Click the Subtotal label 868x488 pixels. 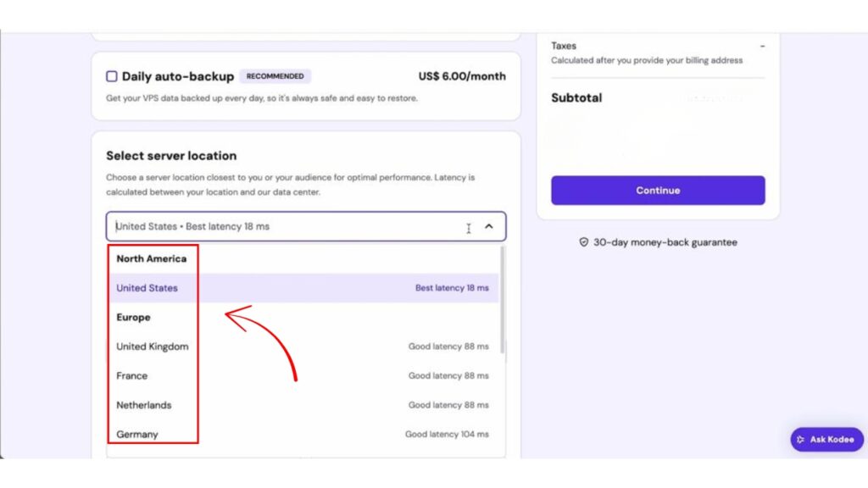(576, 97)
